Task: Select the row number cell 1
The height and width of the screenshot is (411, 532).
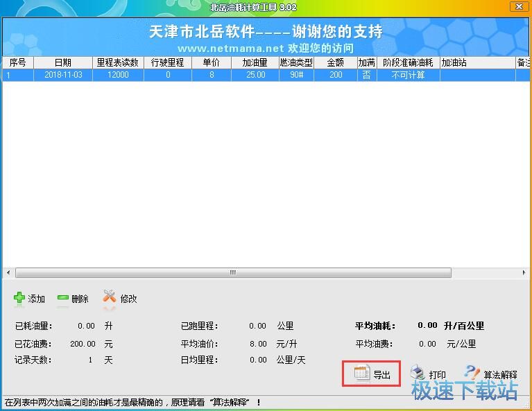Action: (x=17, y=75)
